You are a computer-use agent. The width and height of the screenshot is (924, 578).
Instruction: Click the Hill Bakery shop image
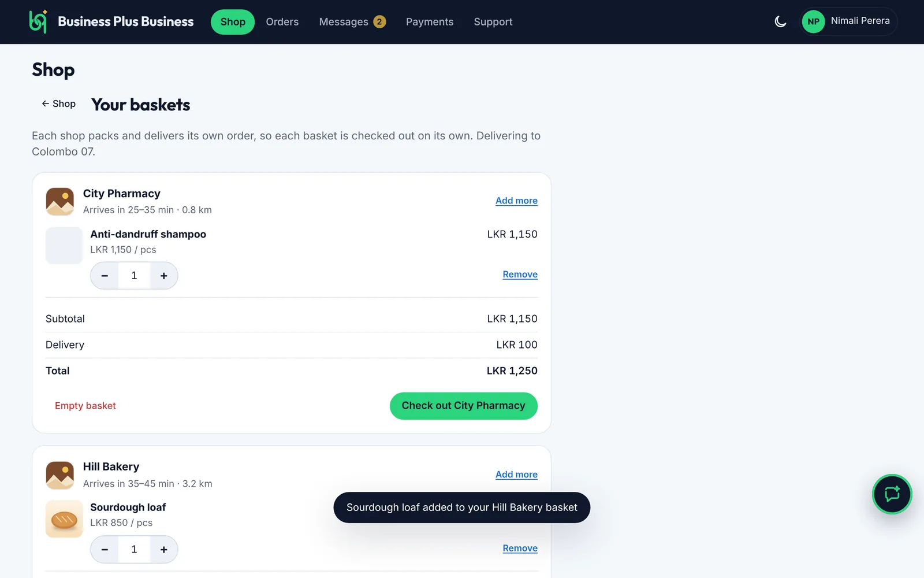(60, 475)
